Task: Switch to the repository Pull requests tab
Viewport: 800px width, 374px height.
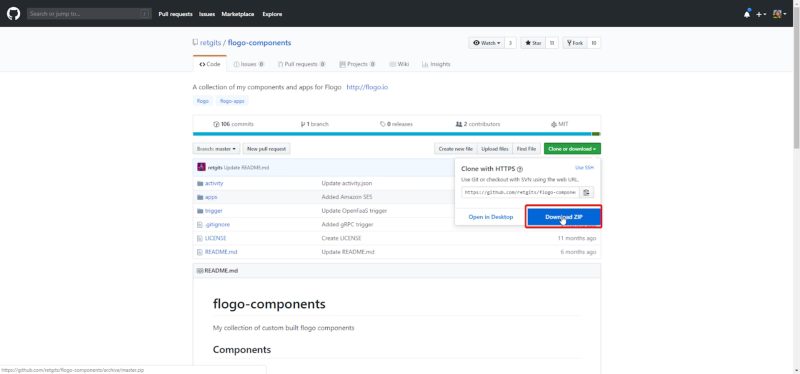Action: pyautogui.click(x=302, y=64)
